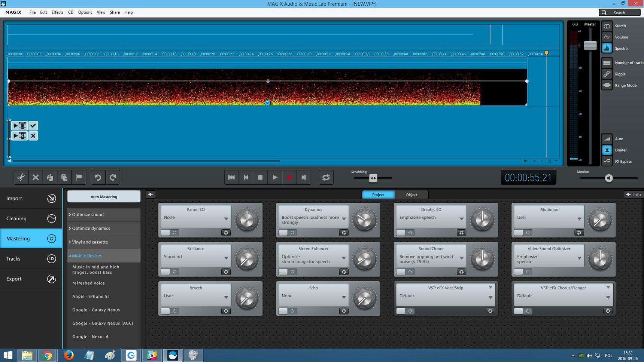Viewport: 644px width, 362px height.
Task: Expand Optimize sound category
Action: pos(104,215)
